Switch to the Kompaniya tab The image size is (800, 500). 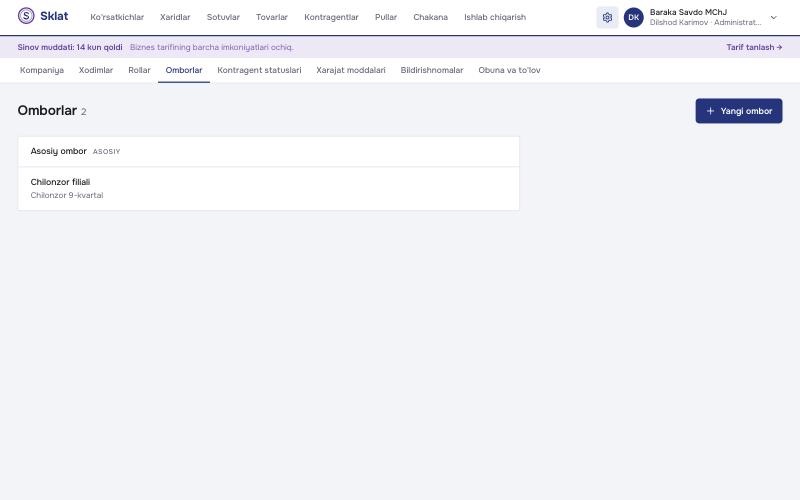(x=42, y=70)
